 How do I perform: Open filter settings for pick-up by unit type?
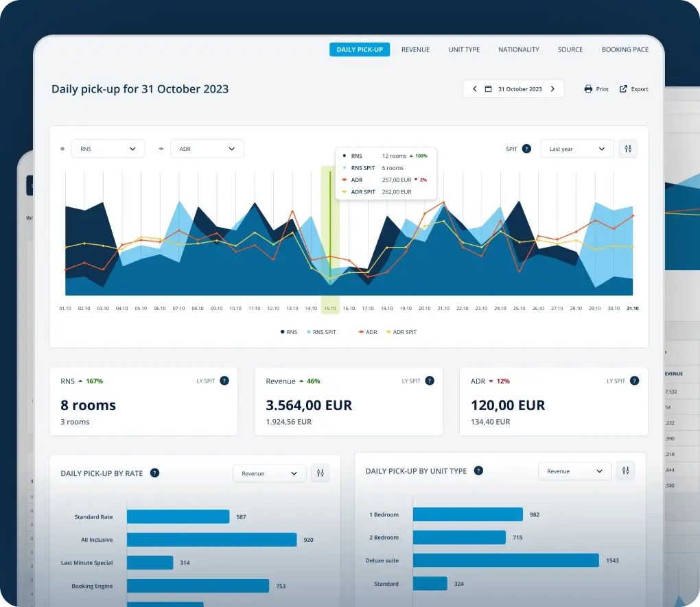[626, 471]
